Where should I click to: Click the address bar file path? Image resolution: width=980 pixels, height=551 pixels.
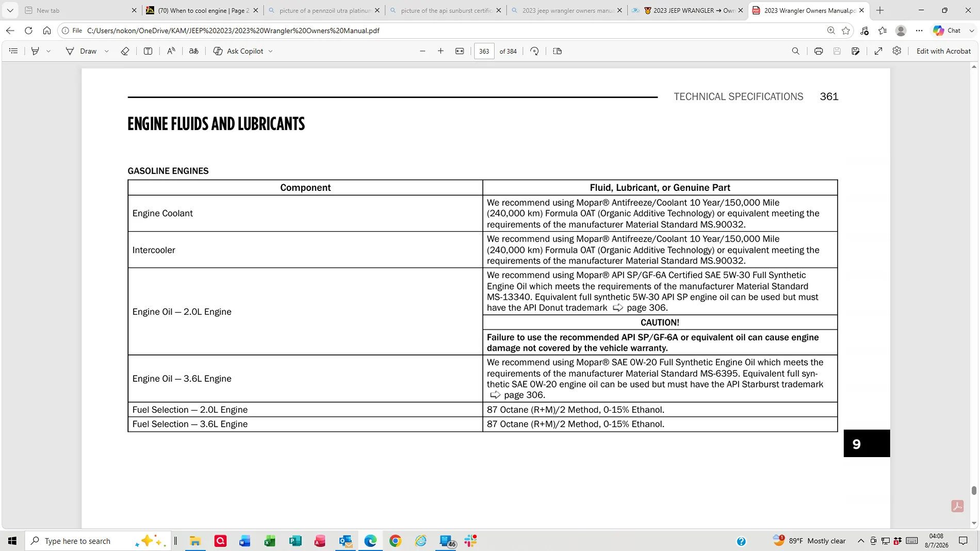[x=233, y=30]
